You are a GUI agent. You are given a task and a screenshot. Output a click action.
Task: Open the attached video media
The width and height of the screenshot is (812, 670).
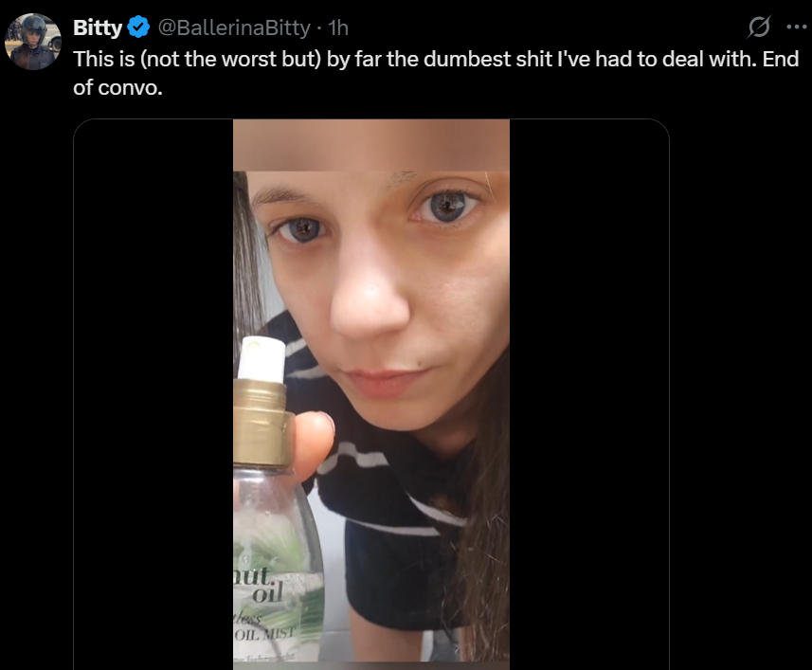(371, 394)
